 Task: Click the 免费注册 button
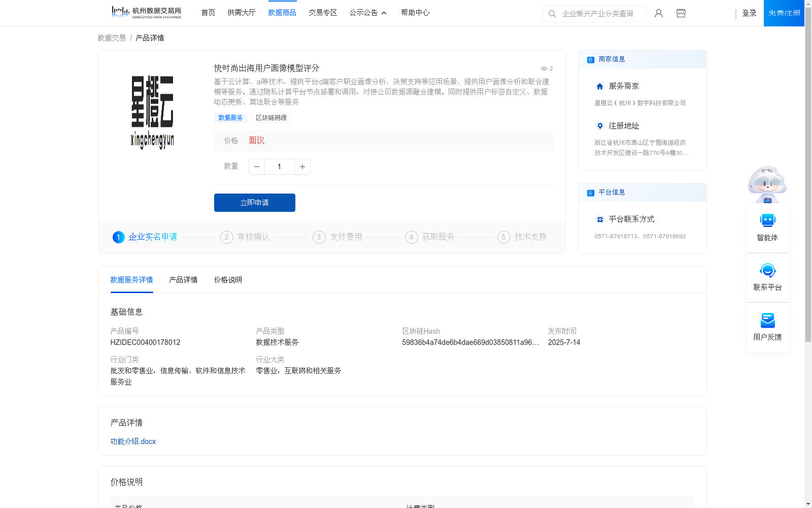tap(784, 13)
